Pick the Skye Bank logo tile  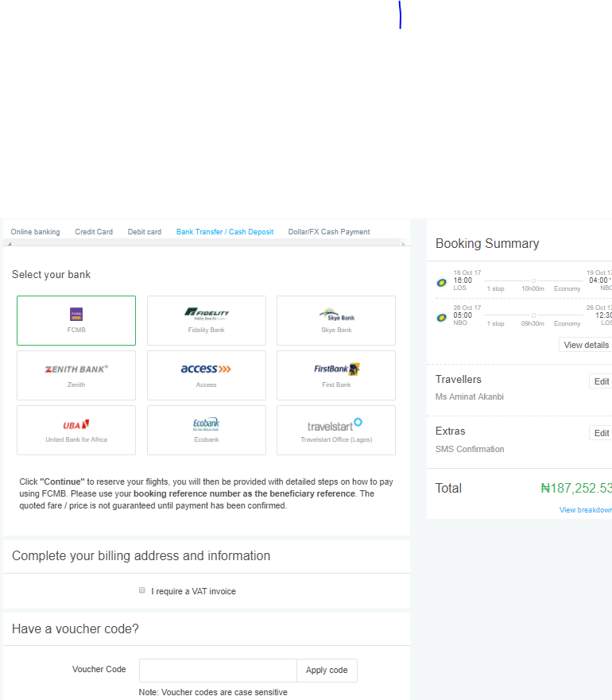tap(336, 320)
